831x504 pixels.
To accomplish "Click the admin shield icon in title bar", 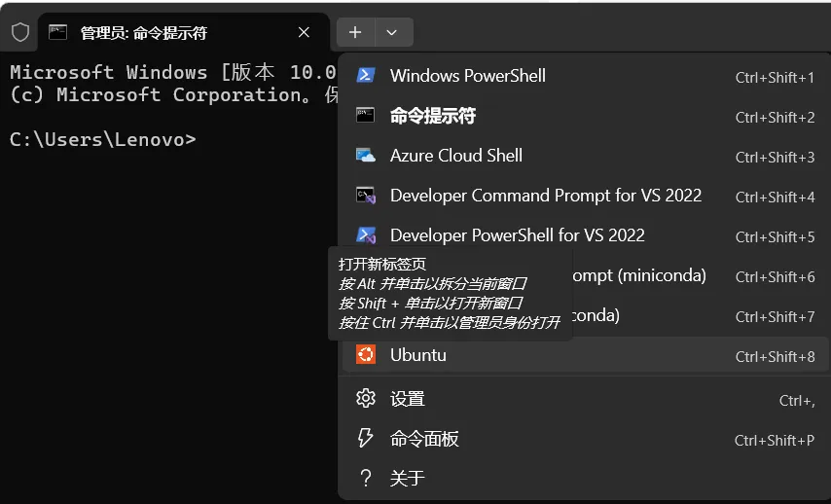I will 20,32.
